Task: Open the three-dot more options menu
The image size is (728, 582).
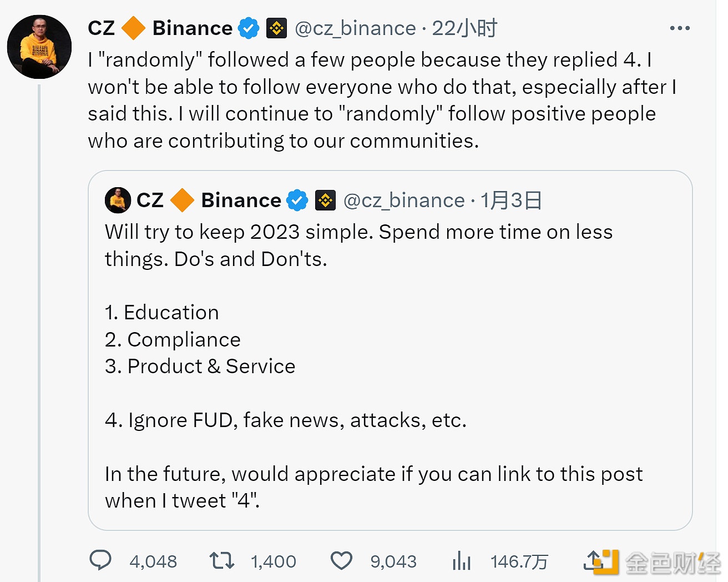Action: pyautogui.click(x=679, y=28)
